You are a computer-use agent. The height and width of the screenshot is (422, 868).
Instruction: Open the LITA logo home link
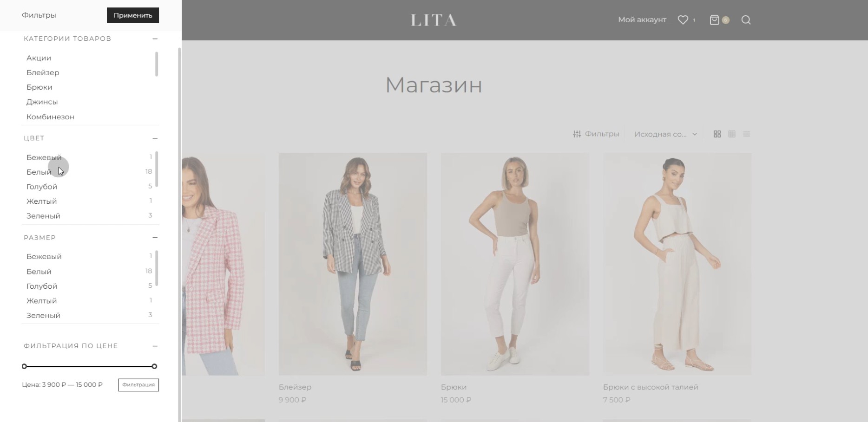click(434, 20)
